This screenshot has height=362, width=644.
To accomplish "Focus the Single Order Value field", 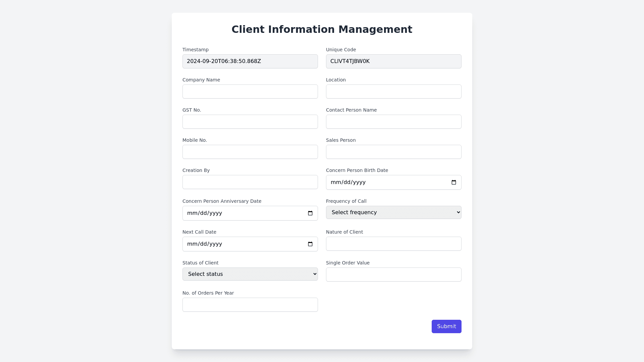I will pos(393,275).
